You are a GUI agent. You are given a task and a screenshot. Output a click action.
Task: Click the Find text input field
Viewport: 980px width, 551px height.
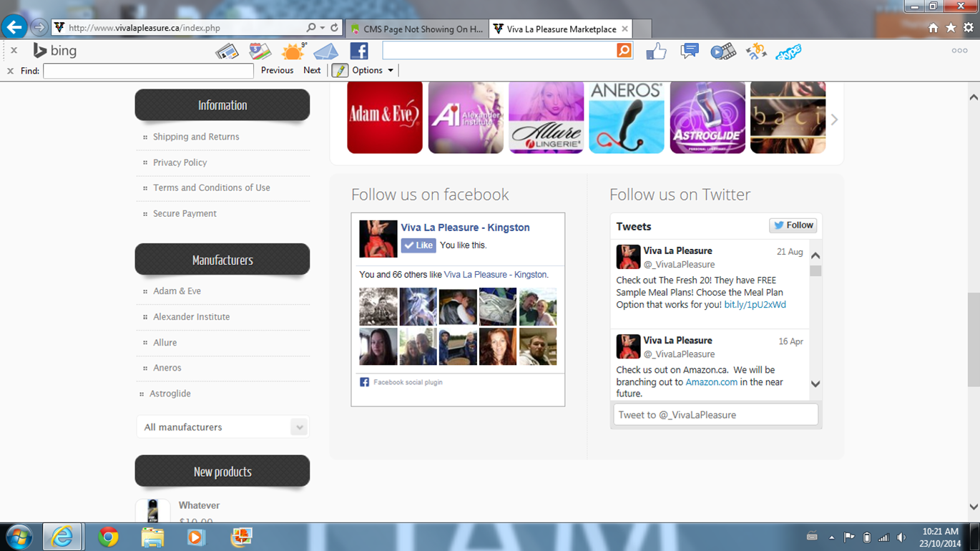click(x=148, y=71)
